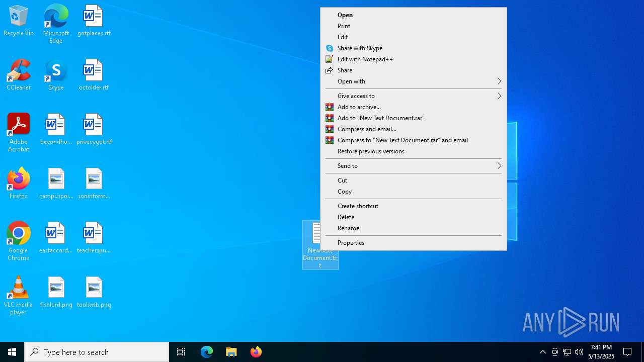Expand the Send to submenu
This screenshot has height=362, width=644.
click(x=414, y=166)
